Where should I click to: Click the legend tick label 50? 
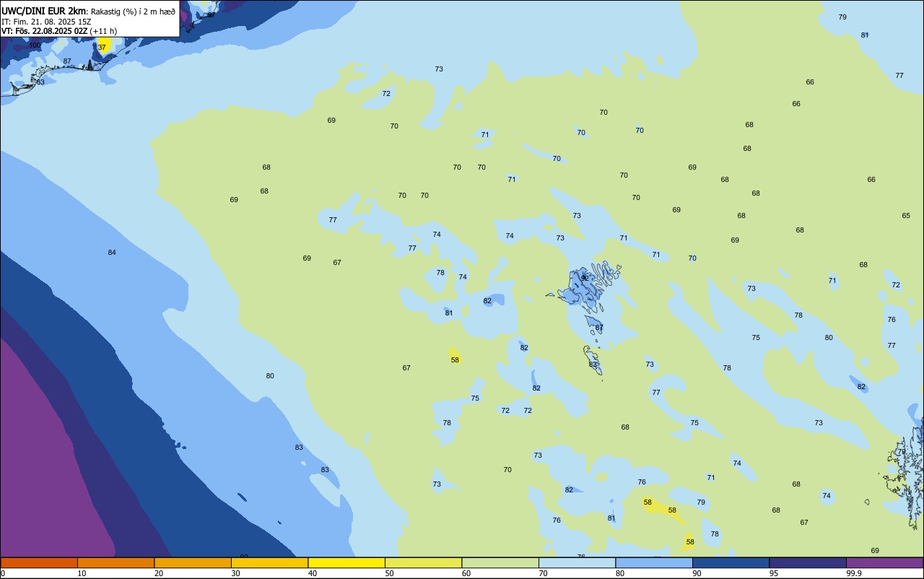389,573
